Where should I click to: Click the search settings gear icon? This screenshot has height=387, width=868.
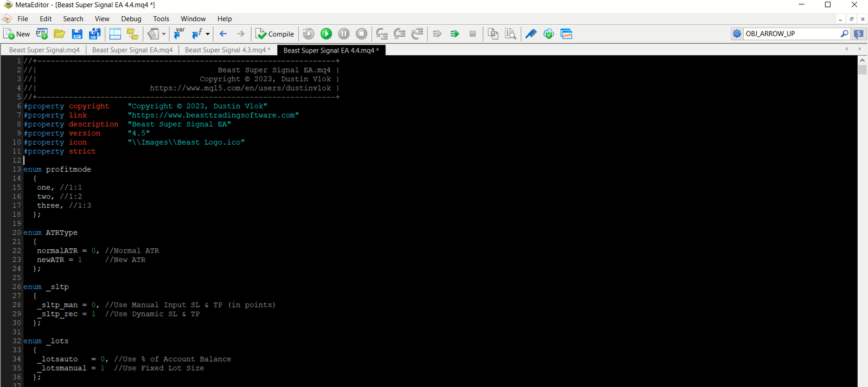(x=737, y=34)
